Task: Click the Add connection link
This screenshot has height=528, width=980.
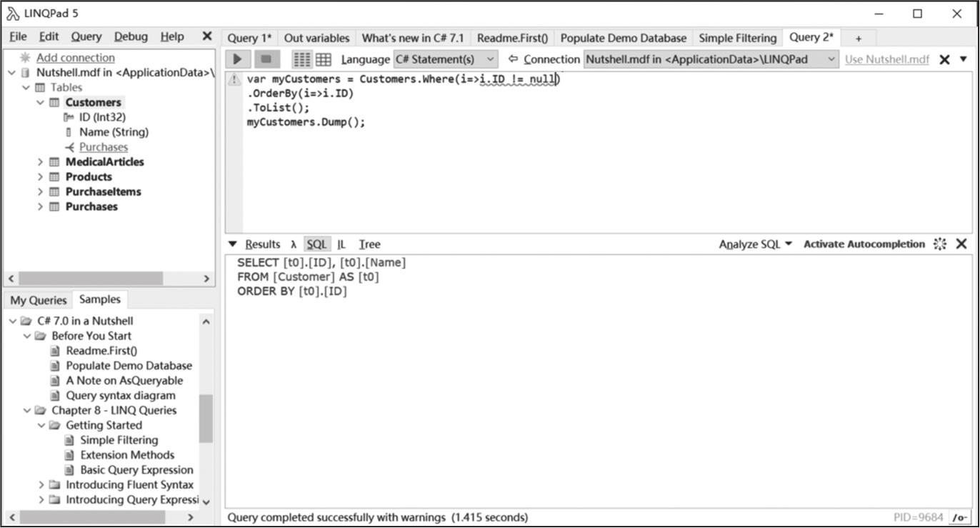Action: click(x=76, y=58)
